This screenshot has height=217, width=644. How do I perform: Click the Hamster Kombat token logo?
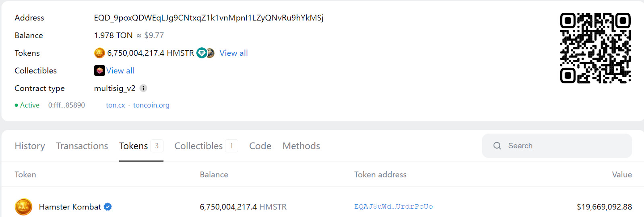[24, 207]
